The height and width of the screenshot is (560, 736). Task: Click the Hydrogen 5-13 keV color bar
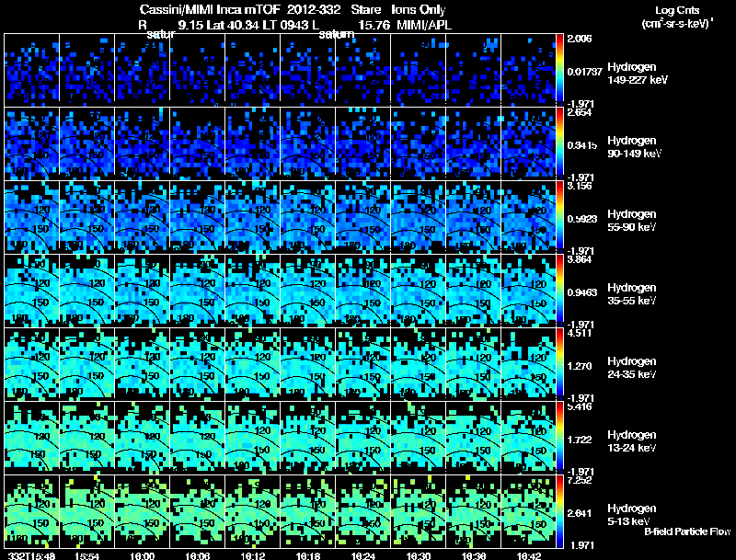pos(559,511)
